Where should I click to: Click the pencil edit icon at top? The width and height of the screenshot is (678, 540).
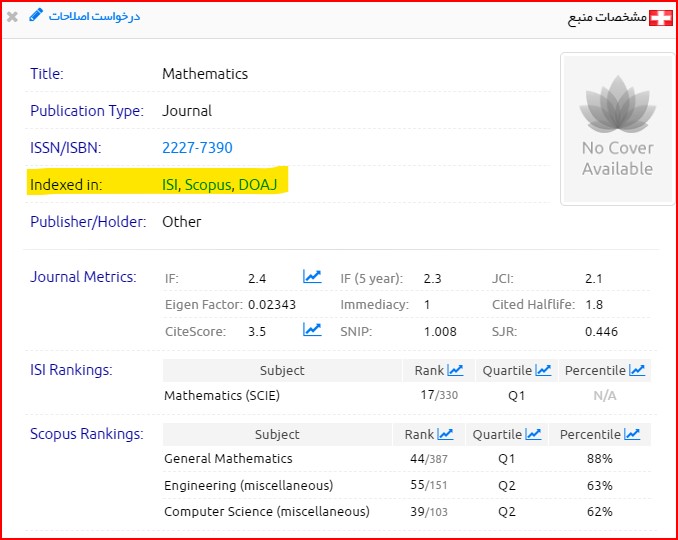pyautogui.click(x=36, y=16)
